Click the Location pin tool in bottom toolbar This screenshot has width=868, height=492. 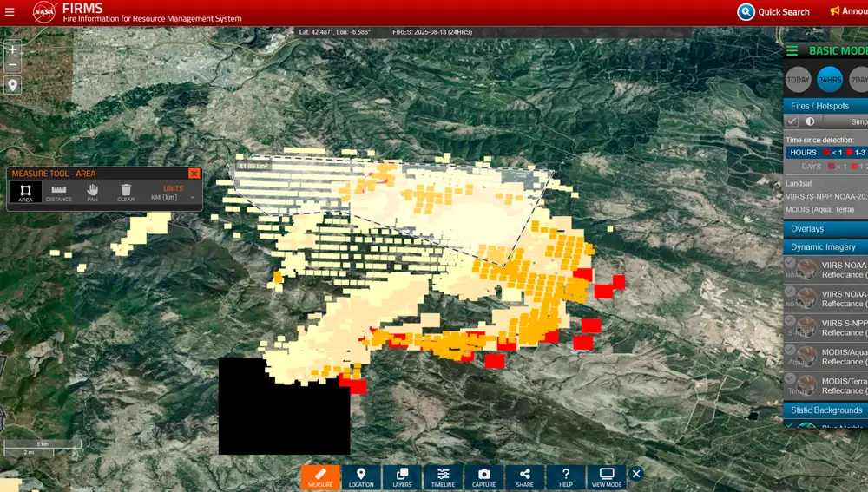(361, 477)
